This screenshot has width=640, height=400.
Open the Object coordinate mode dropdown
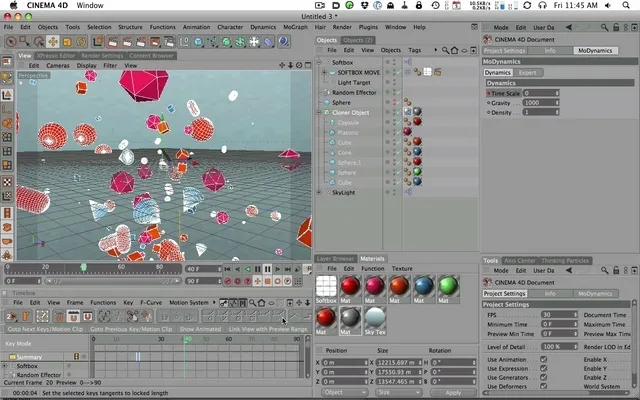click(344, 392)
